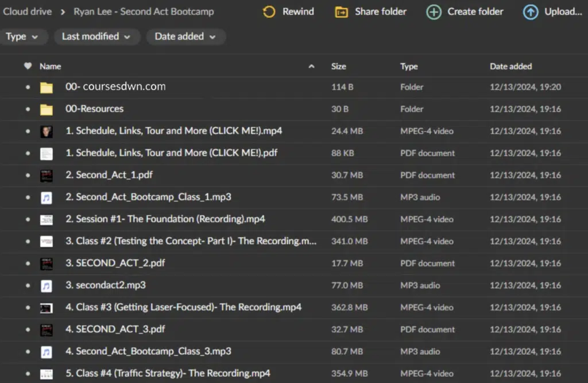Toggle favorite dot for 4. SECOND_ACT_3.pdf

(28, 330)
